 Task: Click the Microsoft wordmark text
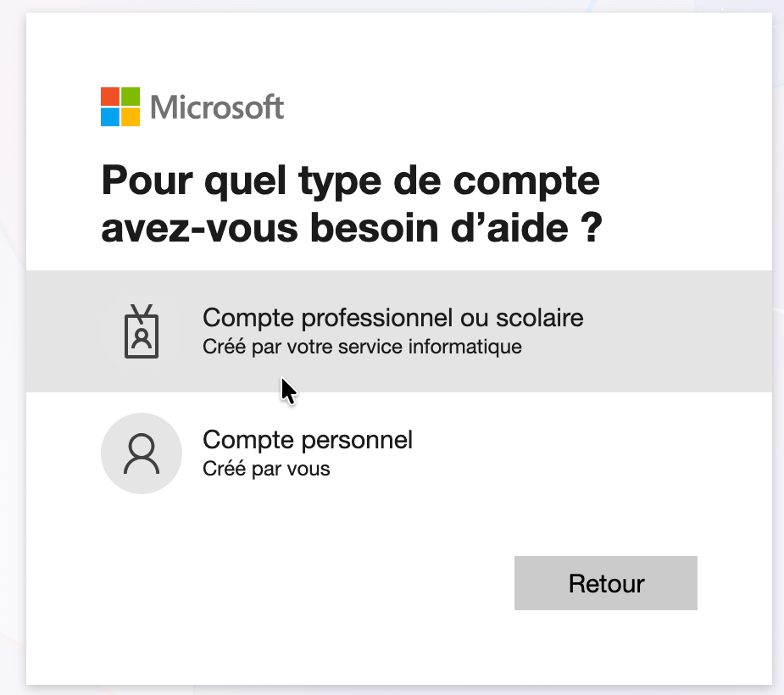coord(217,107)
